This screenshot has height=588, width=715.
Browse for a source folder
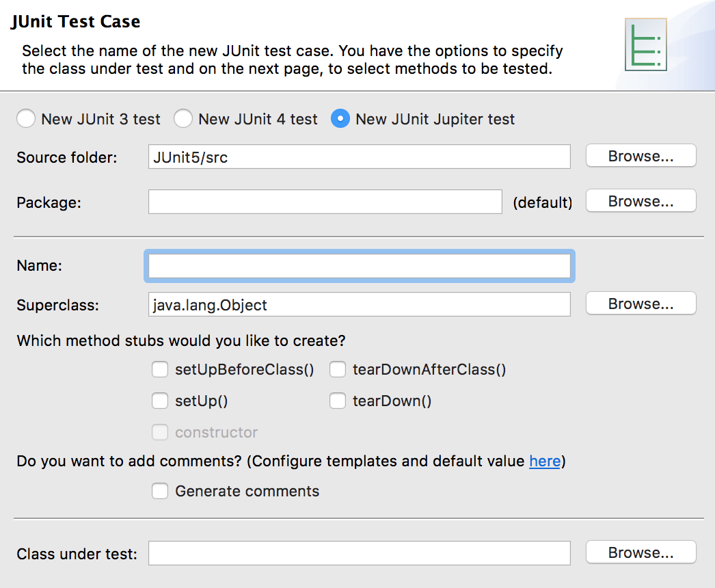(x=640, y=155)
